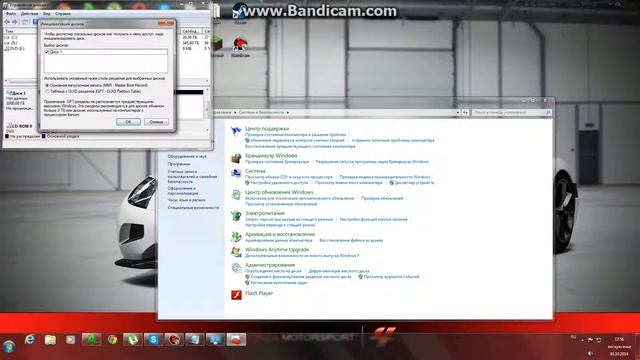Show hidden system tray icons
Screen dimensions: 640x360
582,340
